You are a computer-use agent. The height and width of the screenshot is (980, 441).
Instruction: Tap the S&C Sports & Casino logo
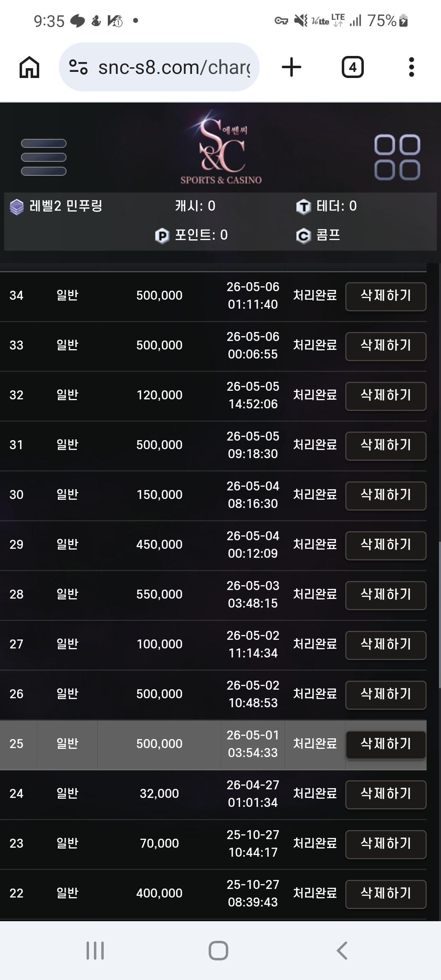pos(221,147)
